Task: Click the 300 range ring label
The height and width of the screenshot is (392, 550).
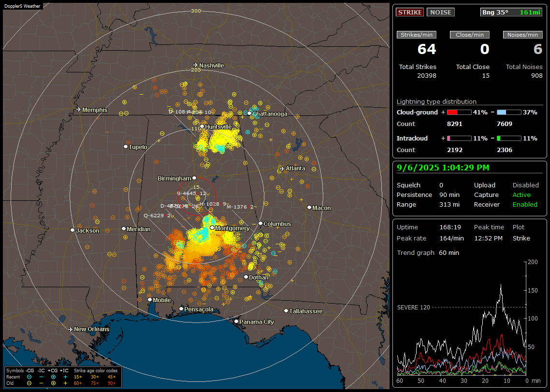Action: 196,11
